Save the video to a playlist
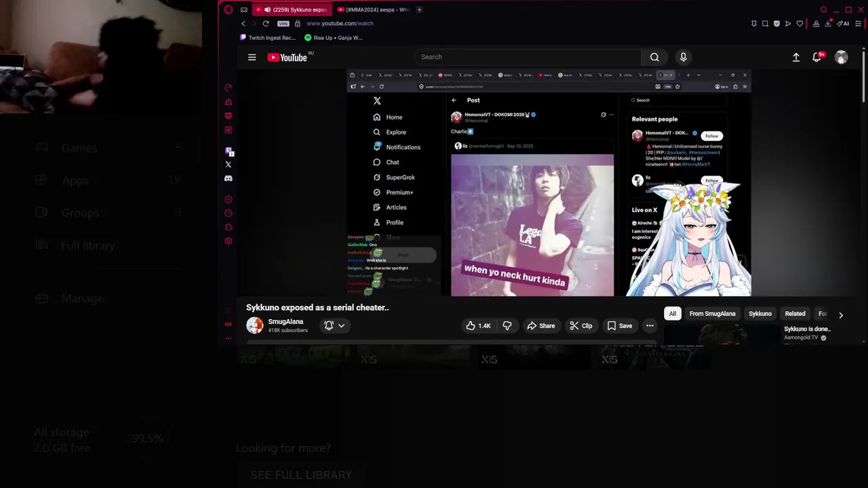This screenshot has height=488, width=868. pyautogui.click(x=620, y=326)
